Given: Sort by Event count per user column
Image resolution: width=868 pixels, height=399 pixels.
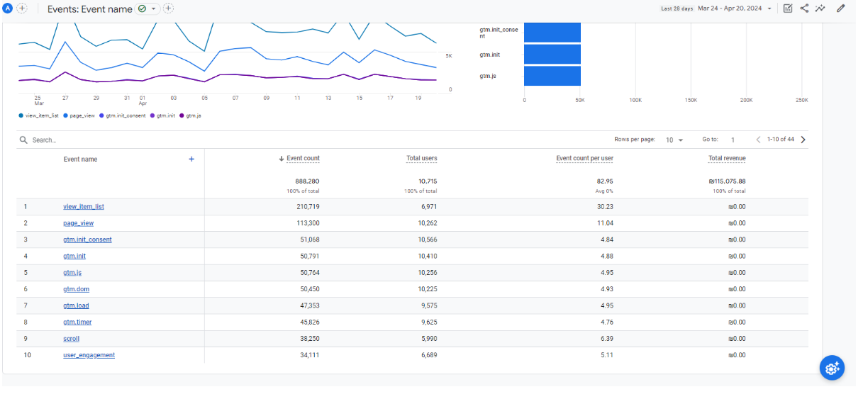Looking at the screenshot, I should click(x=584, y=158).
